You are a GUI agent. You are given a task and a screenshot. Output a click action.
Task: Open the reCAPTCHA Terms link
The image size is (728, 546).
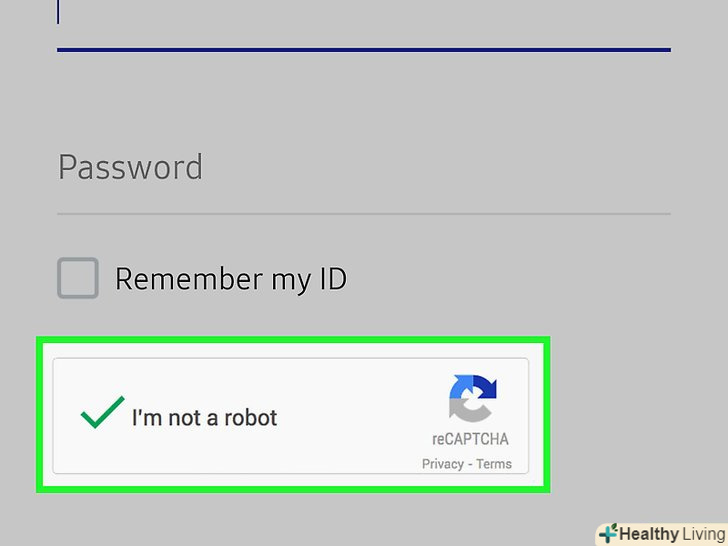(x=494, y=464)
